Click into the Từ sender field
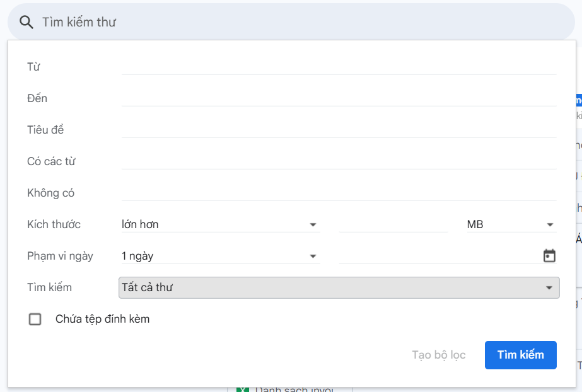 point(339,67)
